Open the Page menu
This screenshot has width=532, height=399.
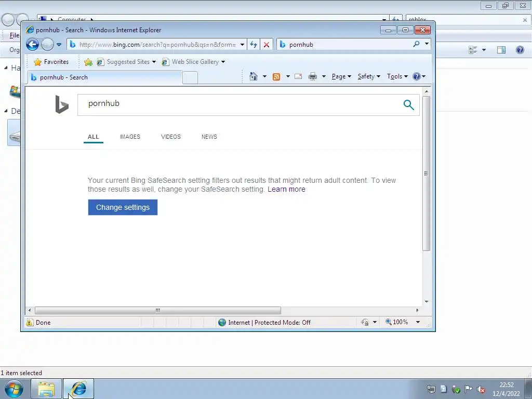[341, 76]
